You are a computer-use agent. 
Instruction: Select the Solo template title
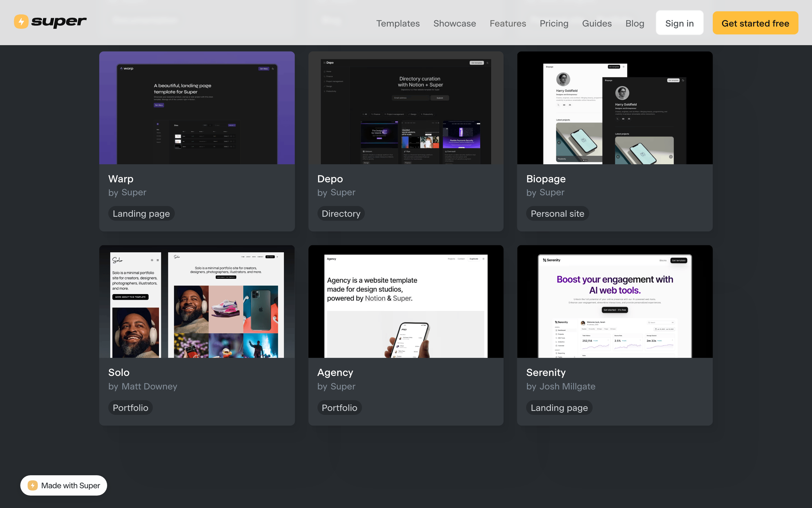click(119, 372)
